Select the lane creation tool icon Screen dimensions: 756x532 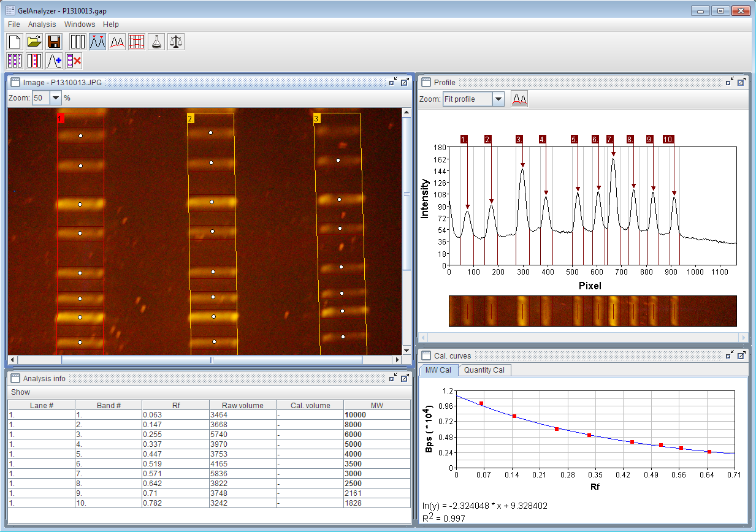click(x=78, y=41)
